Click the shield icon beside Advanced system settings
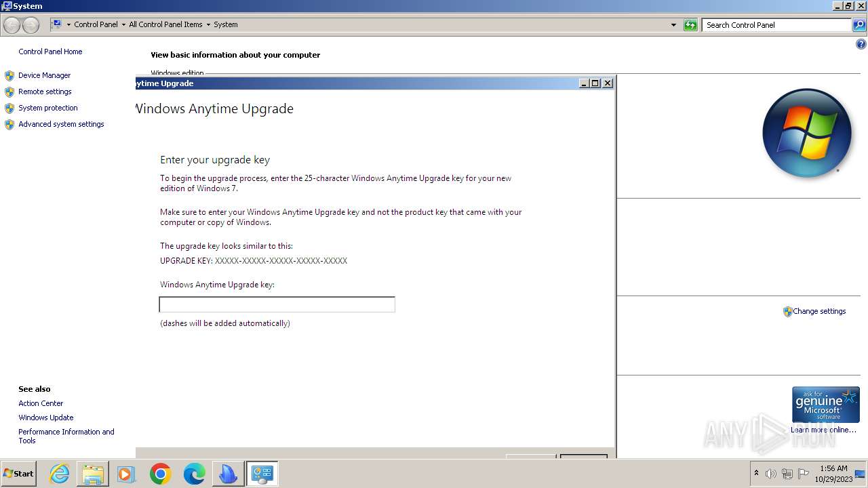The image size is (868, 488). [x=9, y=124]
